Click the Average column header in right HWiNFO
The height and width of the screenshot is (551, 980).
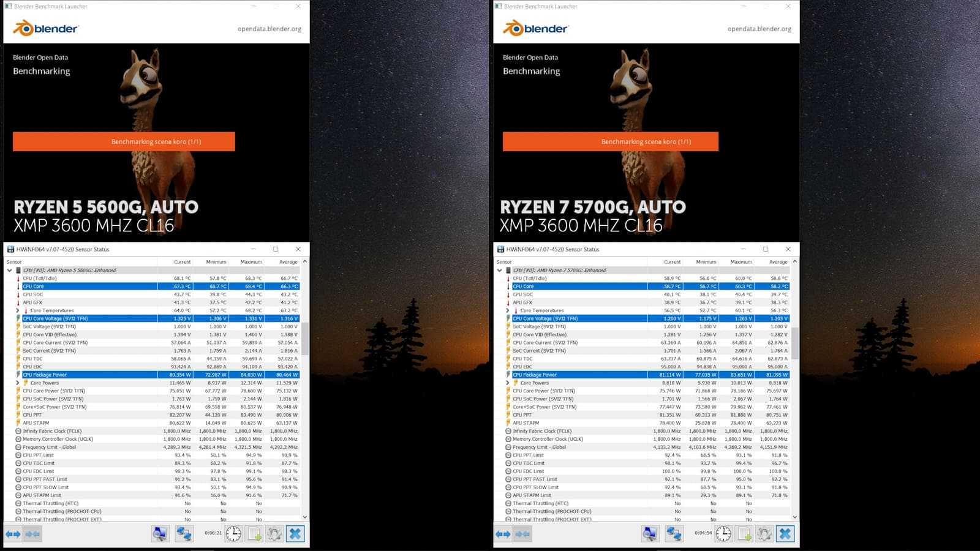pyautogui.click(x=778, y=262)
